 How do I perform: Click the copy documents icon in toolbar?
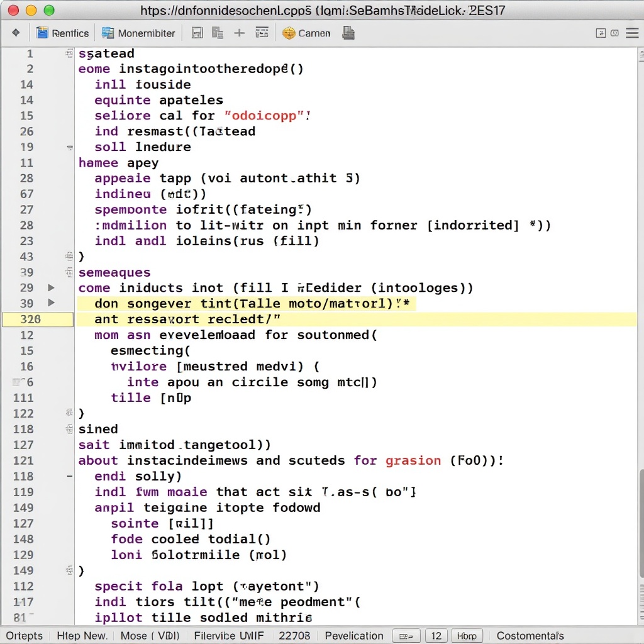click(218, 33)
